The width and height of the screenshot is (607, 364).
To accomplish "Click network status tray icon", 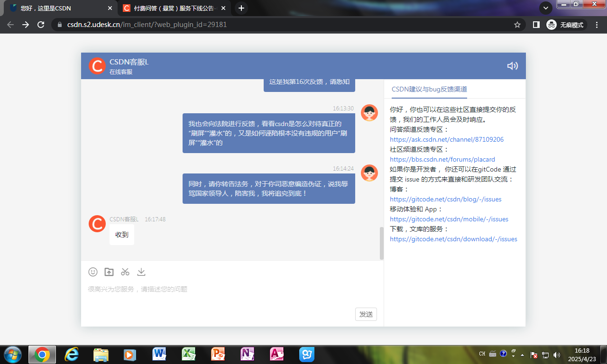I will tap(545, 355).
